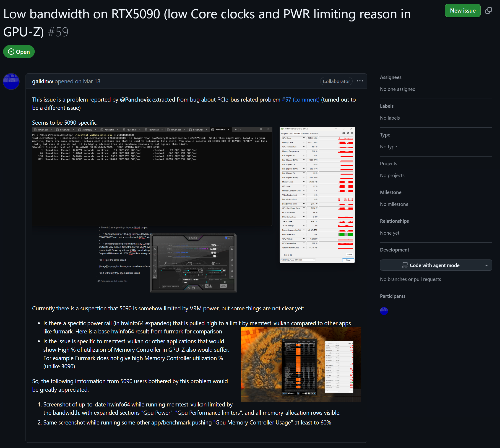Image resolution: width=500 pixels, height=448 pixels.
Task: Follow the #57 (comment) link
Action: [300, 100]
